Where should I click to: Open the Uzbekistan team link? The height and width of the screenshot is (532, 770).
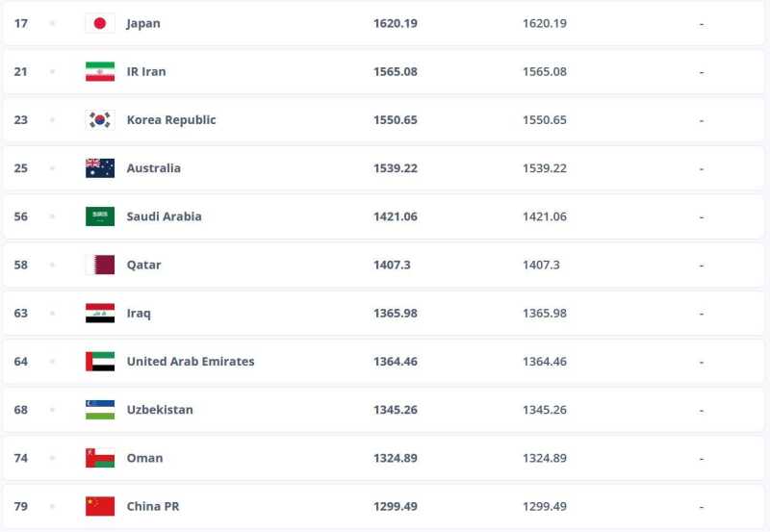tap(160, 410)
